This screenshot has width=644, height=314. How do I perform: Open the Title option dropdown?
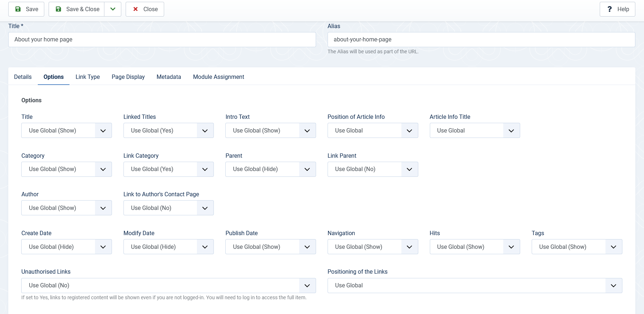[x=67, y=130]
